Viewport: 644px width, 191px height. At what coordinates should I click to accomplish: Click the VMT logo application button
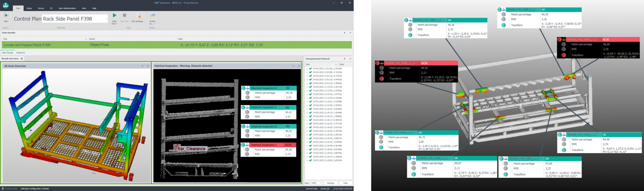tap(6, 5)
